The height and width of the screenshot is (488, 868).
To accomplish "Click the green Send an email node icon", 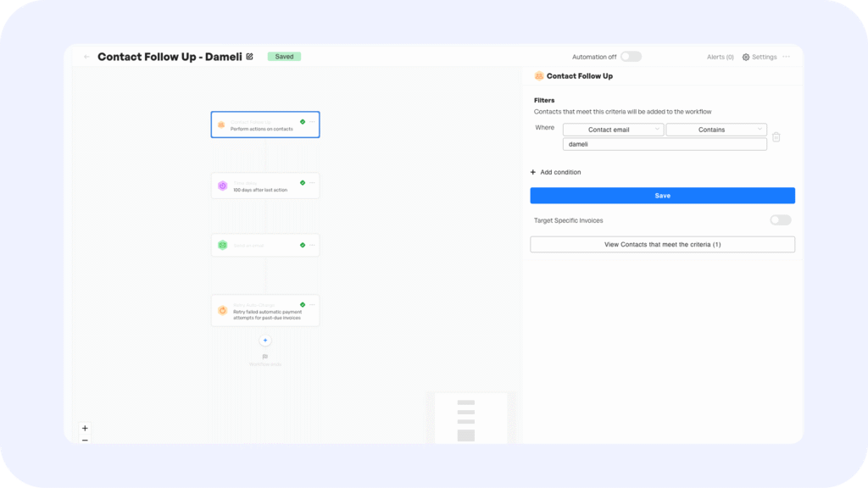I will tap(222, 245).
